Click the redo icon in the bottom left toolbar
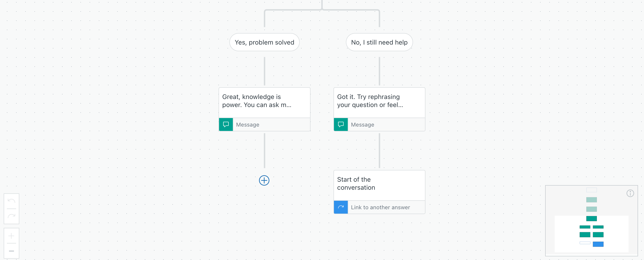The height and width of the screenshot is (260, 644). pos(11,215)
